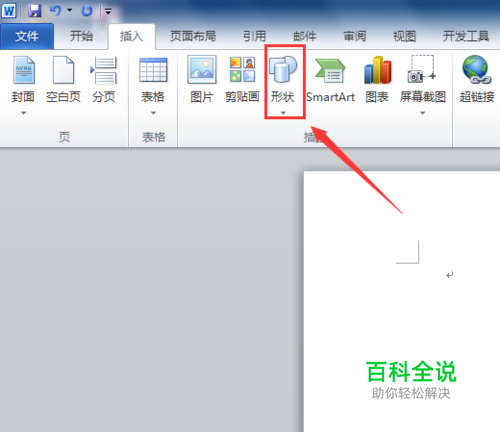Click the 屏幕截图 screenshot camera icon

[x=422, y=69]
